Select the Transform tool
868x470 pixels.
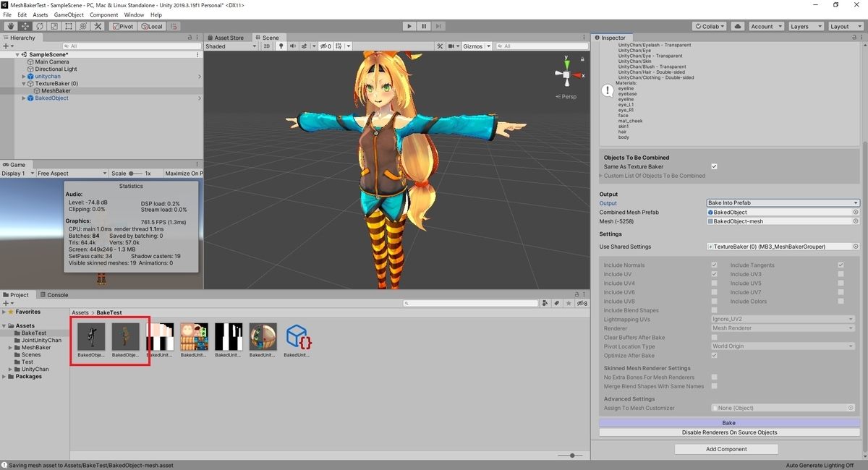[x=82, y=26]
